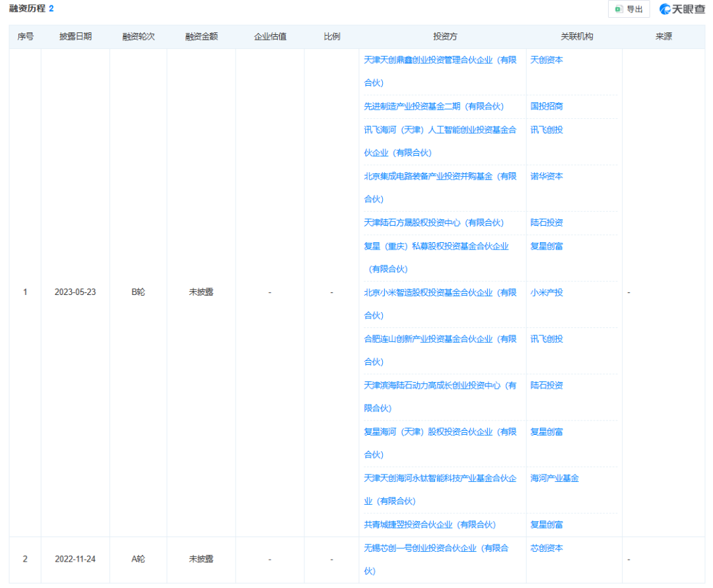
Task: Open 天津天创海河永钛智能科技产业基金 link
Action: click(x=440, y=490)
